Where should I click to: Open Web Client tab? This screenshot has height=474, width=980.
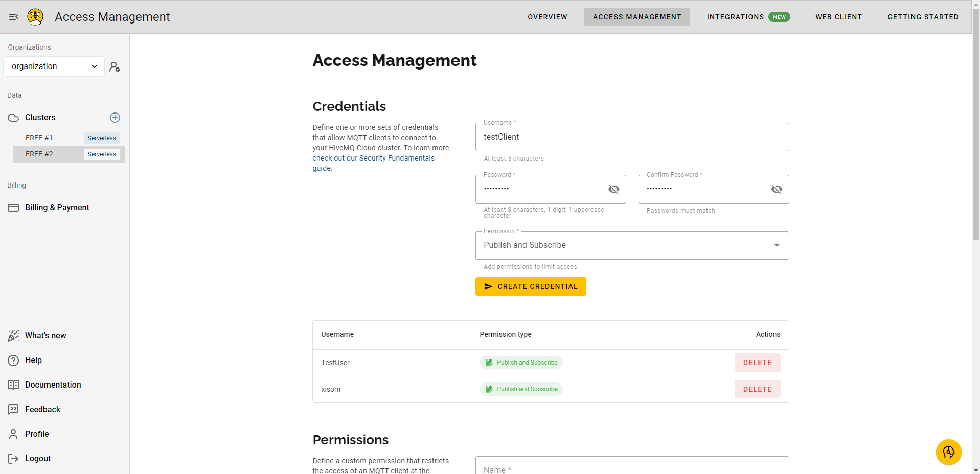click(x=838, y=17)
